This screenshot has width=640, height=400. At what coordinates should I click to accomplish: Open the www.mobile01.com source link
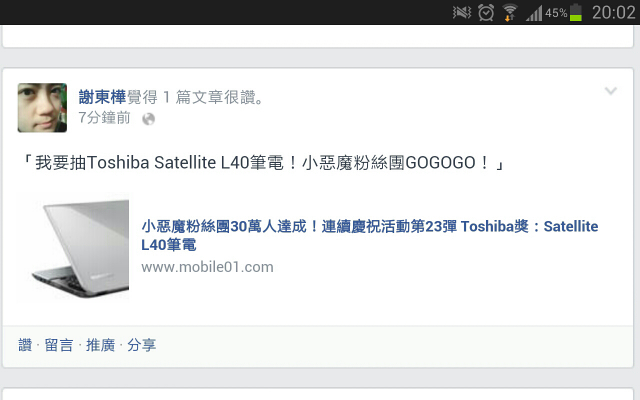coord(207,267)
